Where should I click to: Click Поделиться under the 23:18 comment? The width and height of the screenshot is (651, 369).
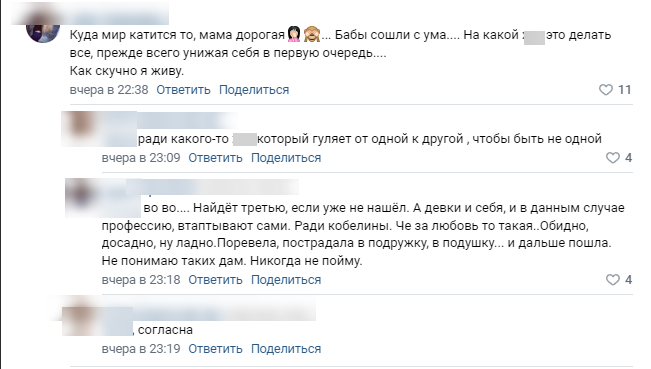286,280
